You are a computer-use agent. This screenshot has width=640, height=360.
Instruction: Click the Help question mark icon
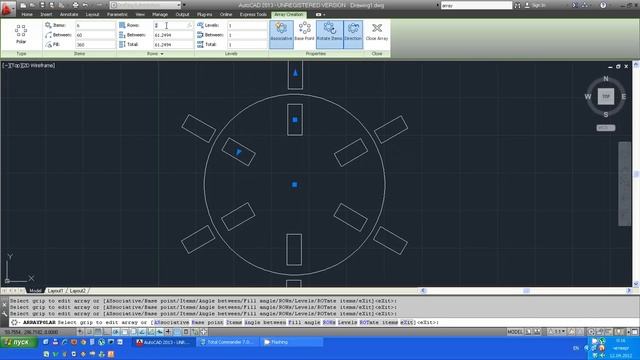tap(603, 5)
